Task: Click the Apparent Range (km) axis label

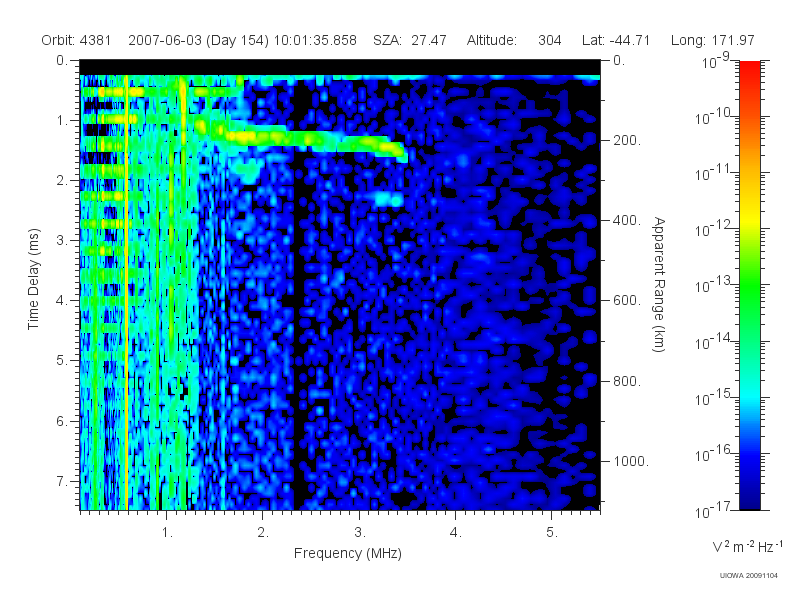Action: (x=659, y=285)
